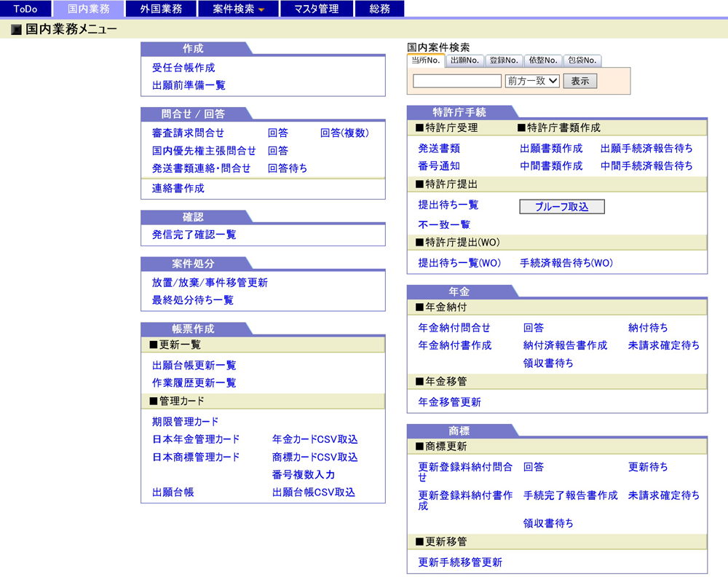The height and width of the screenshot is (585, 728).
Task: Select the 当所No. search tab
Action: point(426,60)
